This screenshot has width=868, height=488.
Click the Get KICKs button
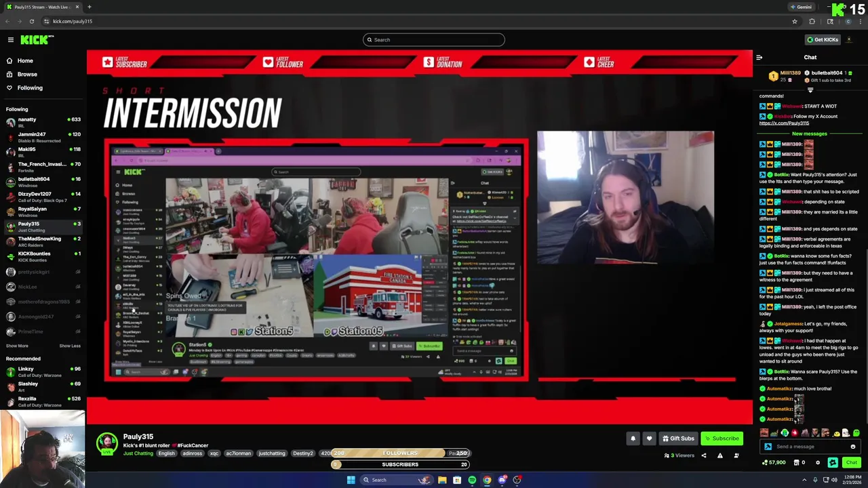(x=823, y=39)
